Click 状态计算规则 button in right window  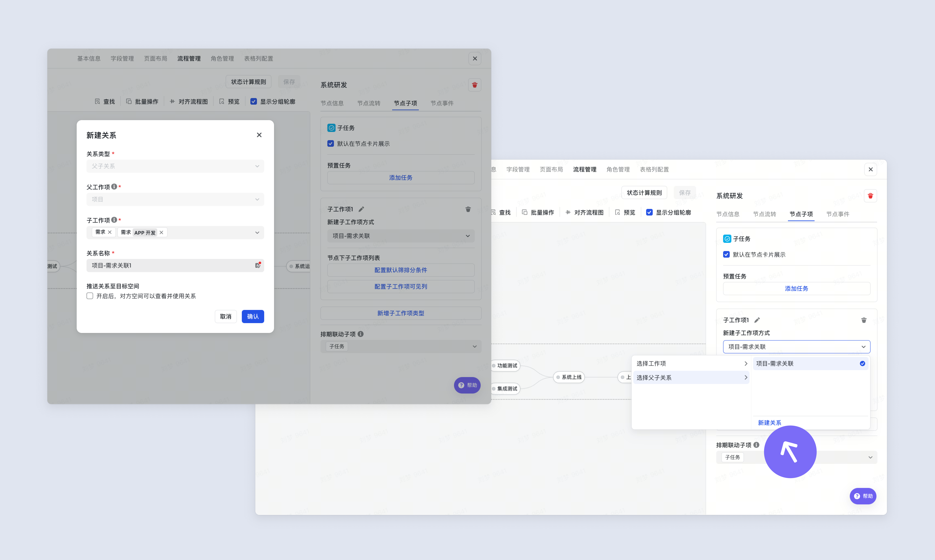click(x=644, y=193)
